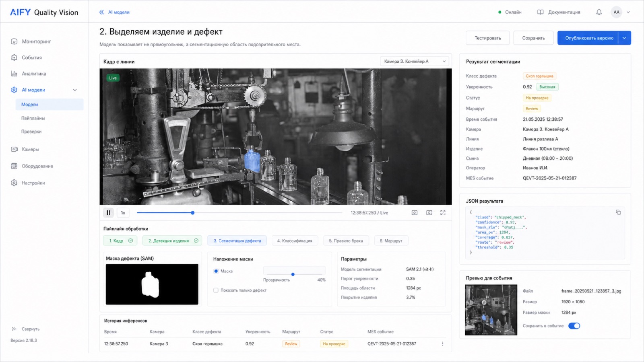Open notifications bell icon
The width and height of the screenshot is (644, 362).
coord(599,12)
